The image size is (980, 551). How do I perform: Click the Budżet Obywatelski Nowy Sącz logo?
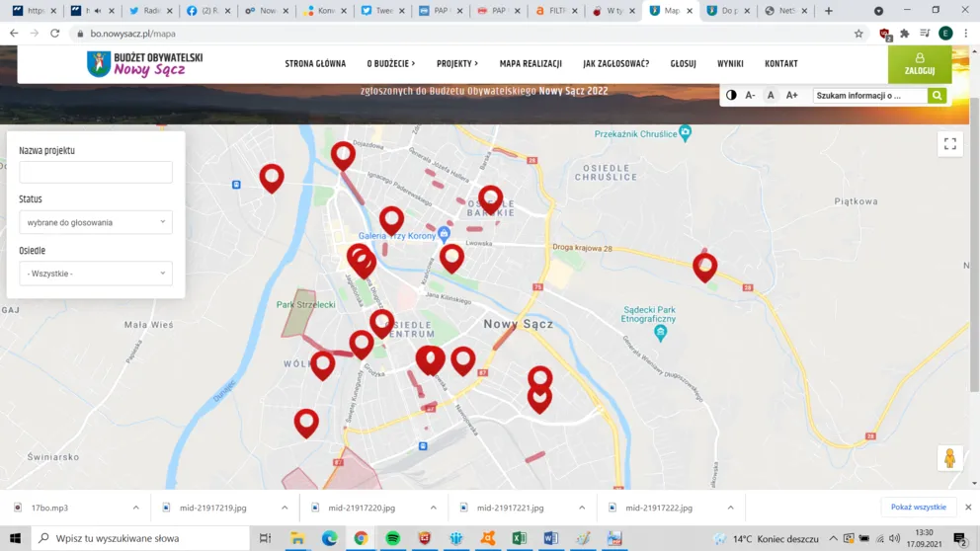(x=145, y=64)
